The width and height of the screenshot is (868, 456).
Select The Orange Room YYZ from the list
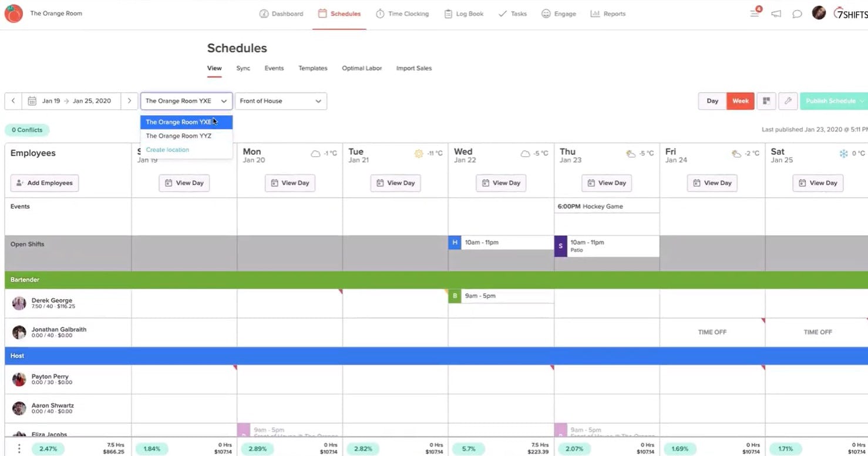point(186,136)
